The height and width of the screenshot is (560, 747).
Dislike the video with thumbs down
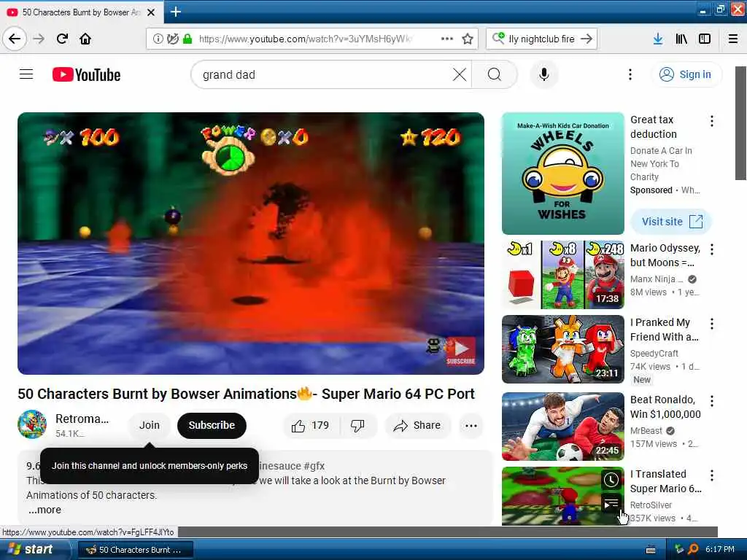(x=357, y=425)
